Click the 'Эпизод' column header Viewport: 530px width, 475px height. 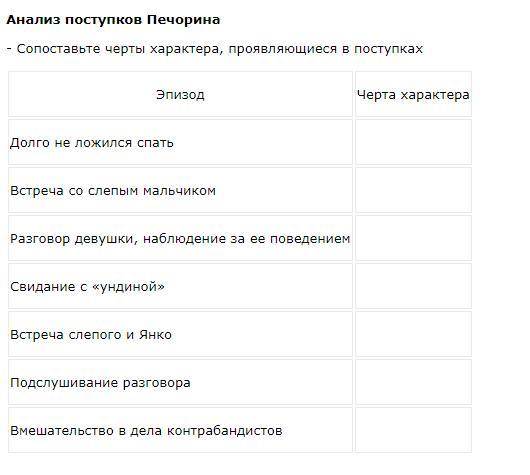tap(180, 94)
